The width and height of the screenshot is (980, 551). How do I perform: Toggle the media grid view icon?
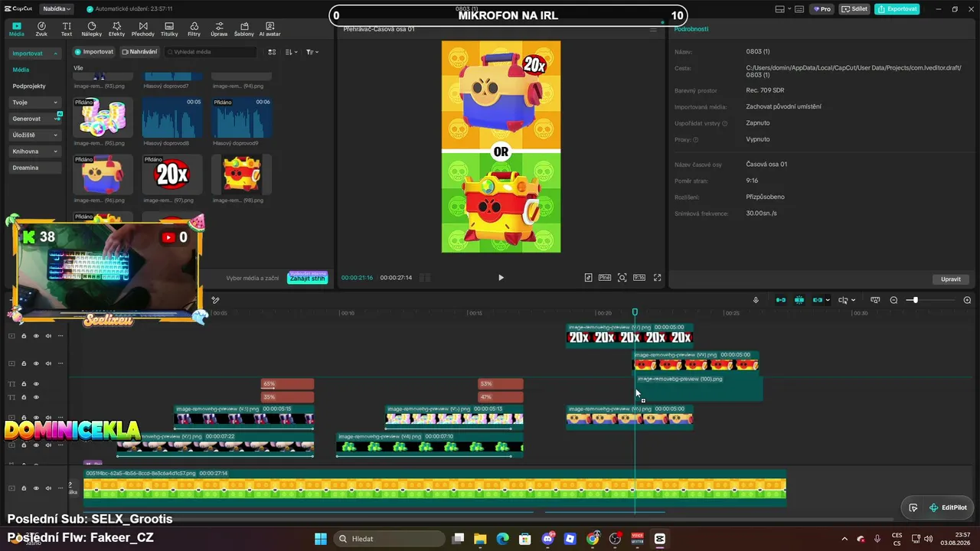coord(272,52)
